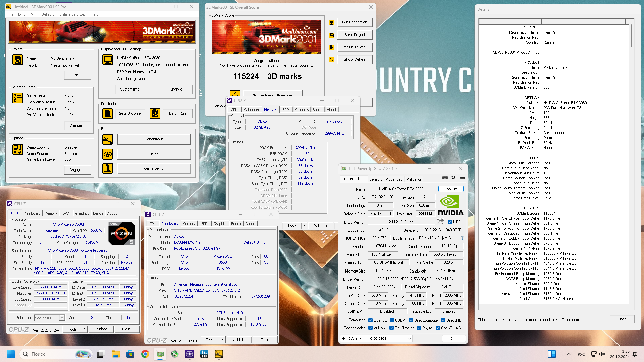Click the NVIDIA logo in GPU-Z
Viewport: 644px width, 362px height.
(450, 205)
